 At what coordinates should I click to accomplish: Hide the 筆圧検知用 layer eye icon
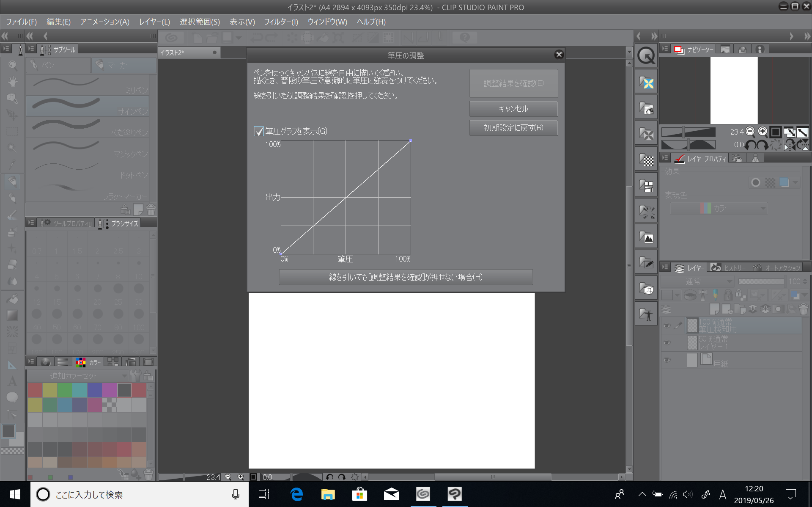point(667,325)
